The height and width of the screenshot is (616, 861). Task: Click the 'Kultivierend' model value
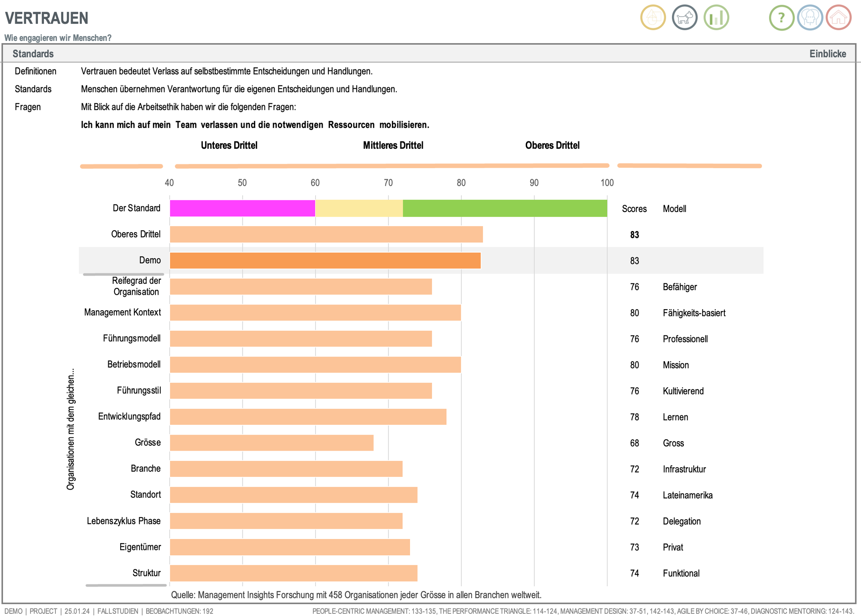683,391
